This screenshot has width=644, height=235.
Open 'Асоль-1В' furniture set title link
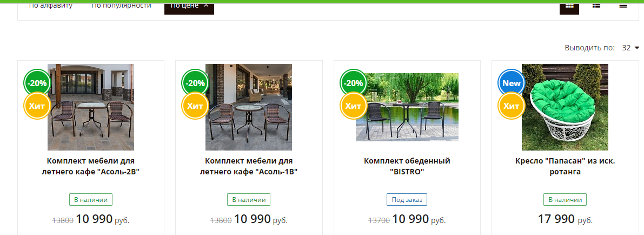(249, 166)
